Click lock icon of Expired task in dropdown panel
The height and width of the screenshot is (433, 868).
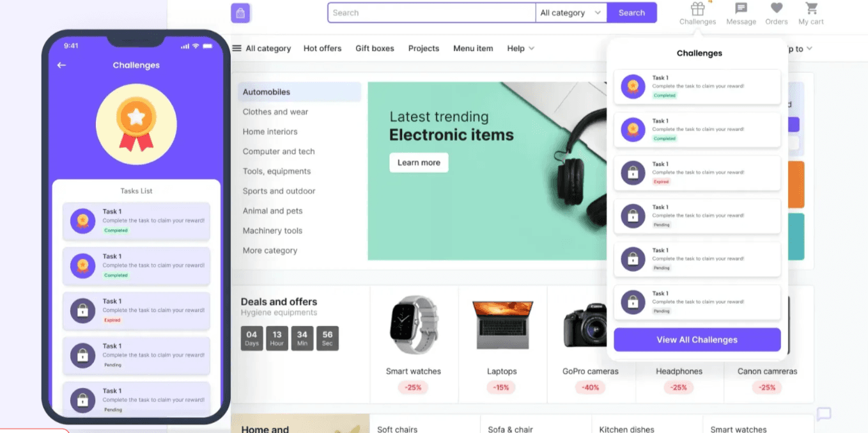coord(633,173)
